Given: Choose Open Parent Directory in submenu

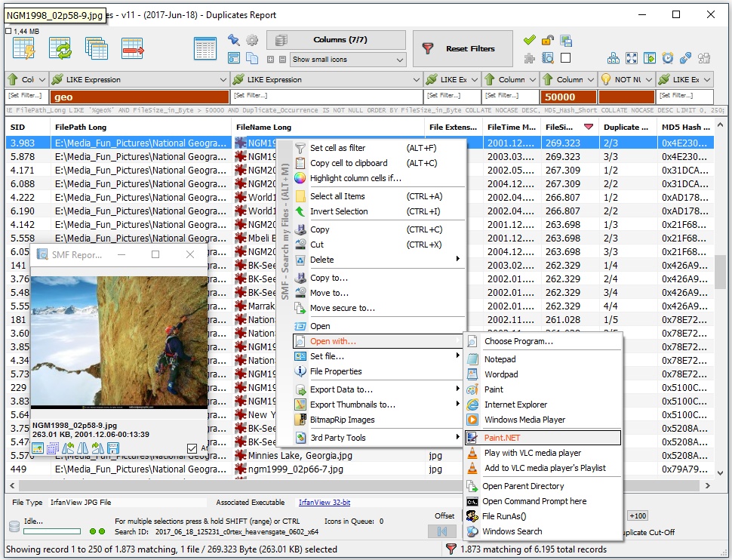Looking at the screenshot, I should 543,486.
